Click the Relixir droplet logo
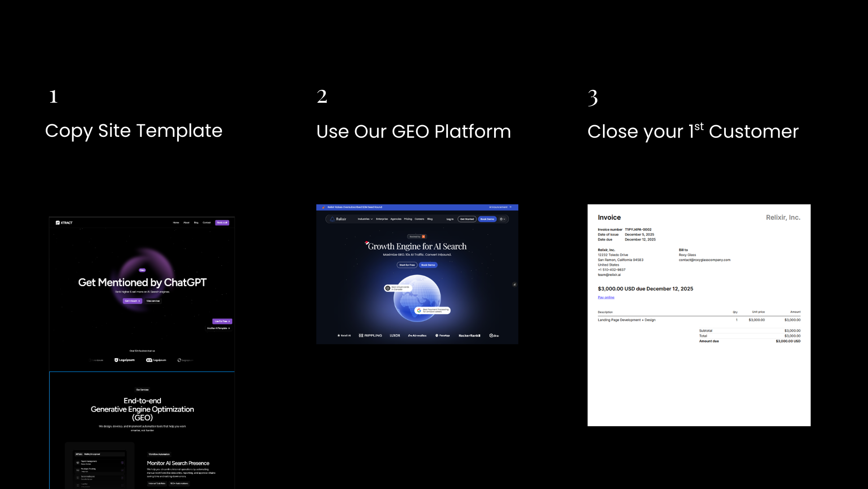Image resolution: width=868 pixels, height=489 pixels. [332, 219]
